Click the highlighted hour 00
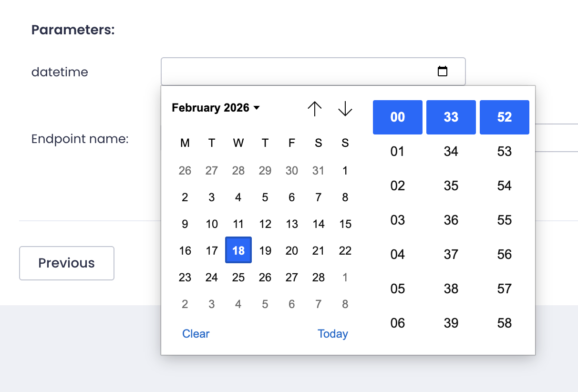 [397, 117]
